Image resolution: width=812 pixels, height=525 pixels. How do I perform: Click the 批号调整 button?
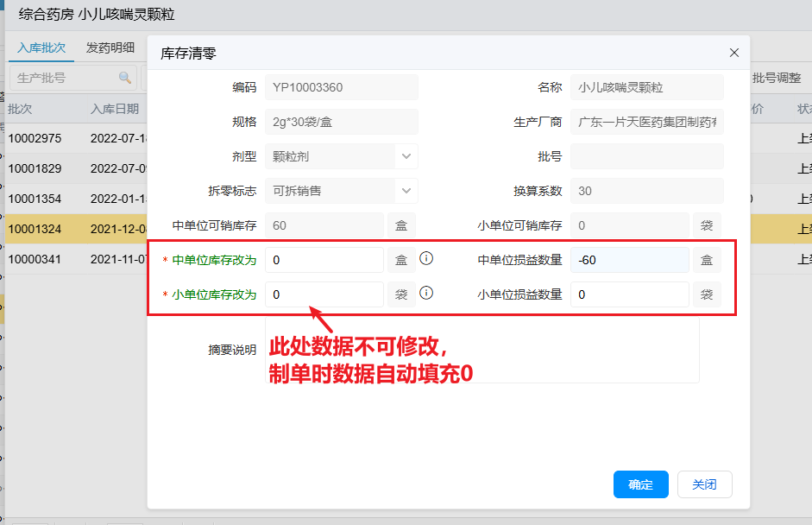[777, 78]
